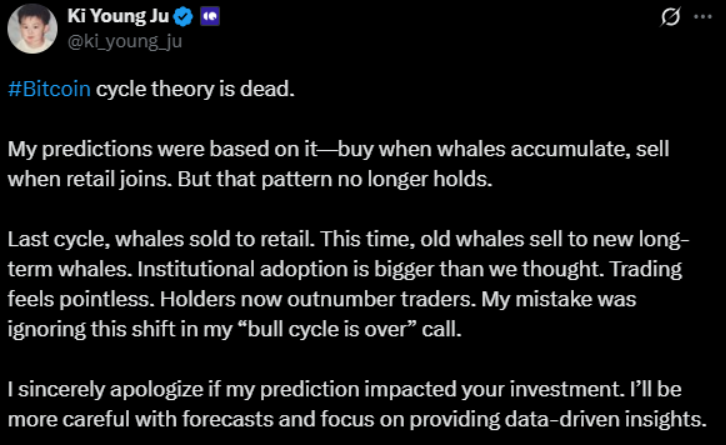The height and width of the screenshot is (445, 726).
Task: Open the Grok explain-post icon
Action: 670,17
